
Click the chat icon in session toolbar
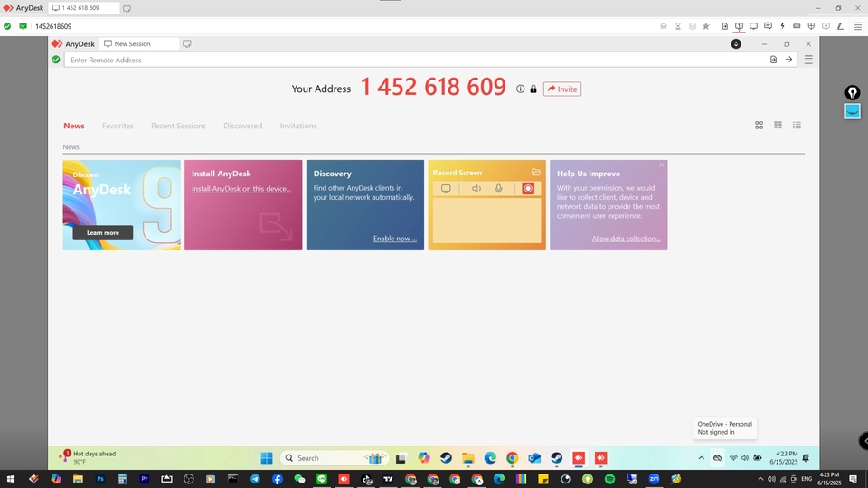tap(768, 26)
